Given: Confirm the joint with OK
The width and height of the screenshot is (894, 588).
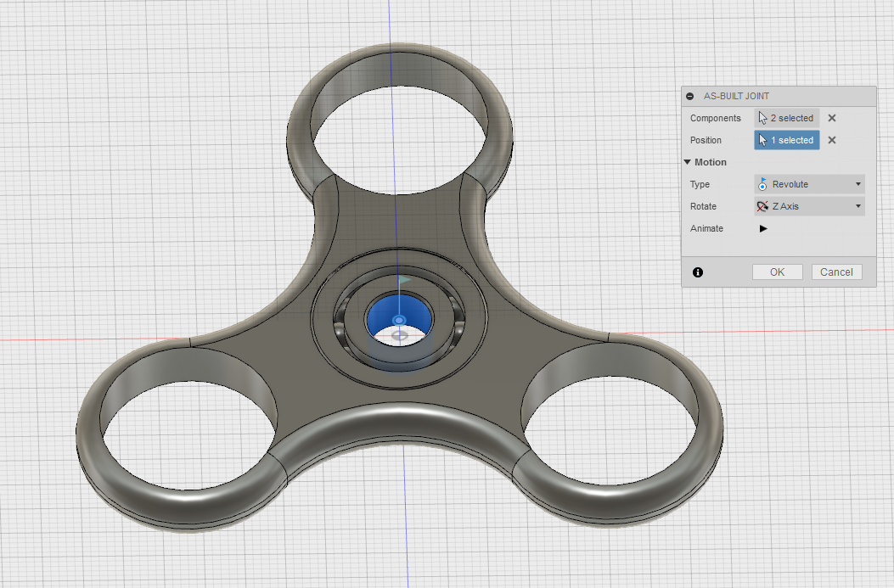Looking at the screenshot, I should (777, 272).
